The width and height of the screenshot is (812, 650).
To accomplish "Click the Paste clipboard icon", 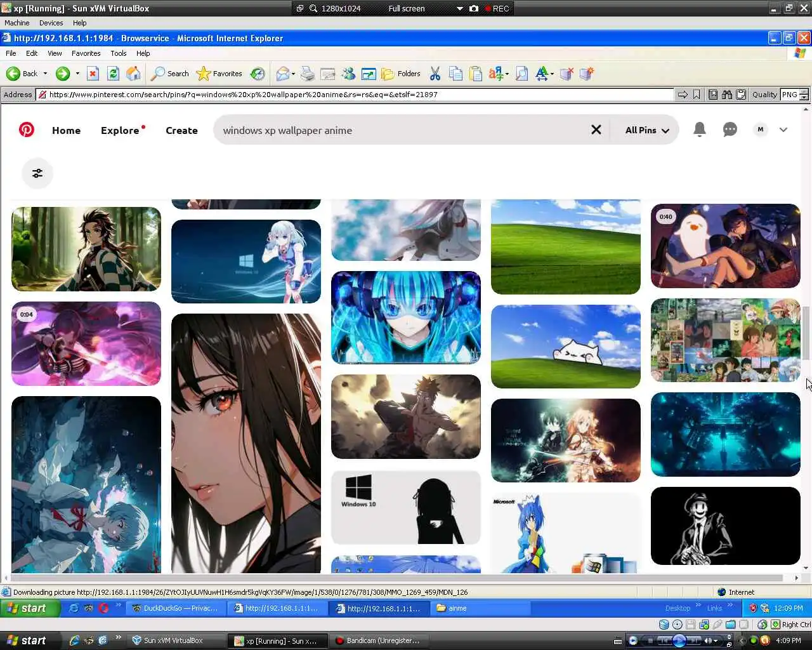I will 476,74.
